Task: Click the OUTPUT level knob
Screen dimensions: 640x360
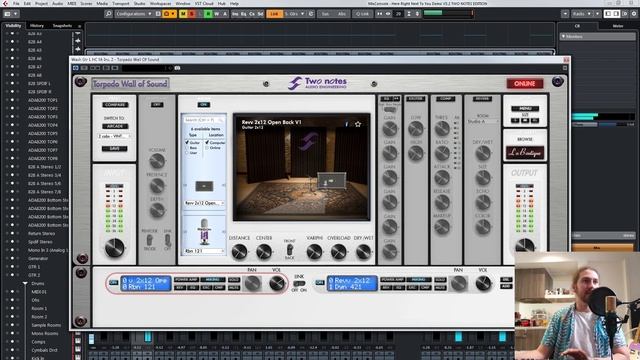Action: (525, 246)
